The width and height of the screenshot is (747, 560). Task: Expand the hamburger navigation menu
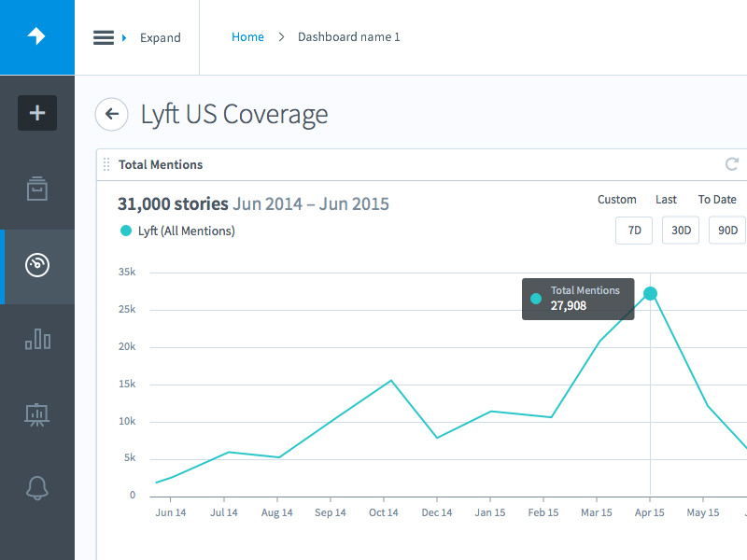(102, 37)
